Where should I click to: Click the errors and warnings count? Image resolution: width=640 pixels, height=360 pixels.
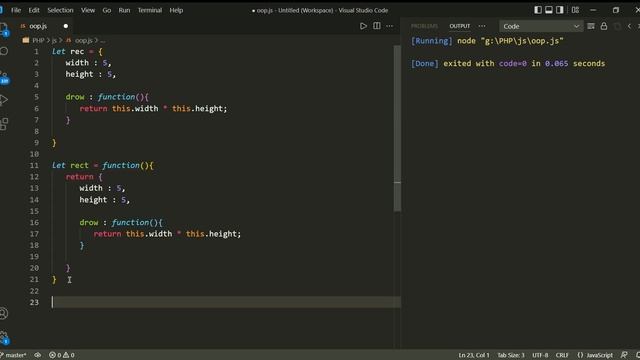pos(62,355)
